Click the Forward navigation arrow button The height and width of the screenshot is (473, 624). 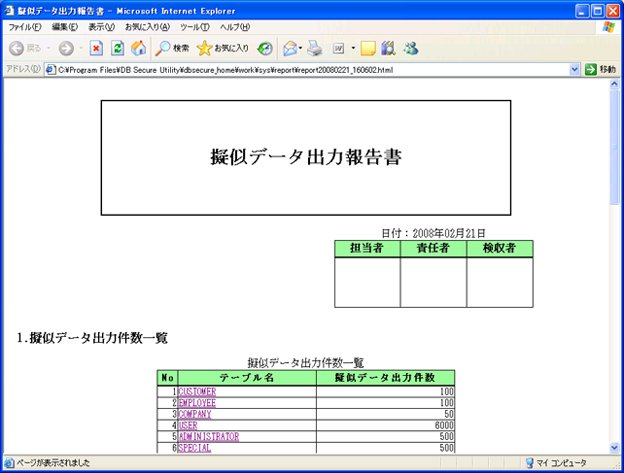[x=66, y=49]
